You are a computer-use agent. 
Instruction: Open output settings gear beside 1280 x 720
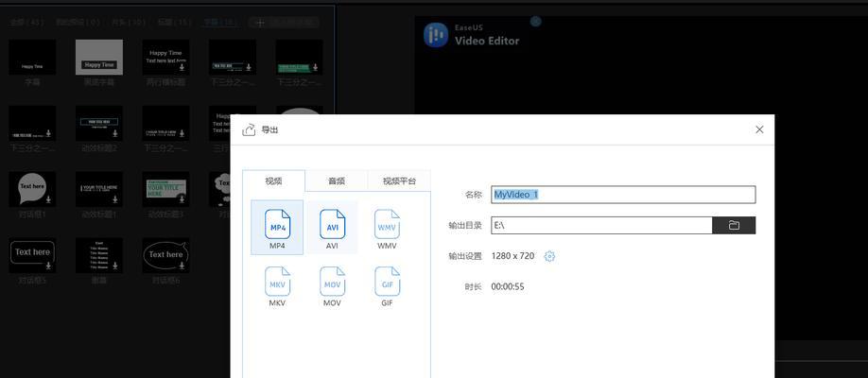[x=549, y=256]
